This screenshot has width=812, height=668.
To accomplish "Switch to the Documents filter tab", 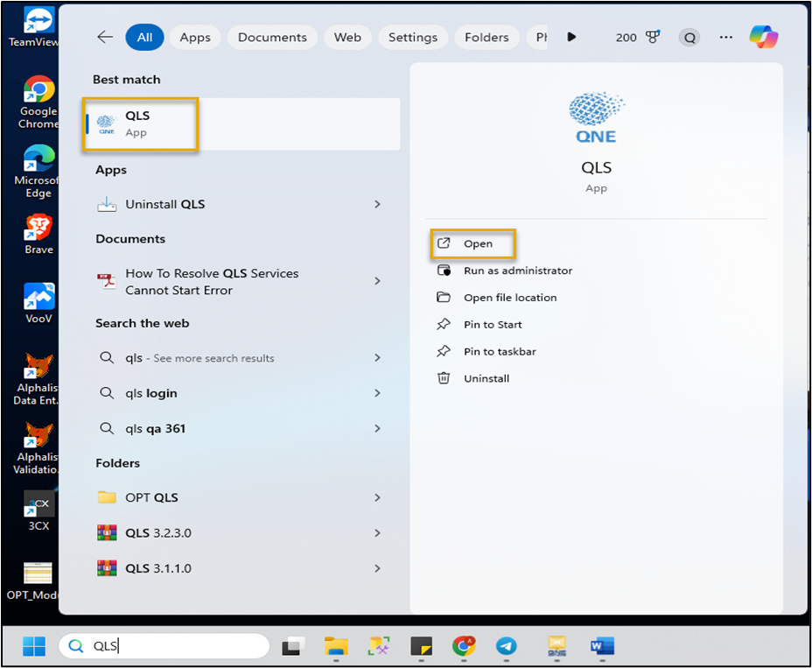I will pos(272,38).
